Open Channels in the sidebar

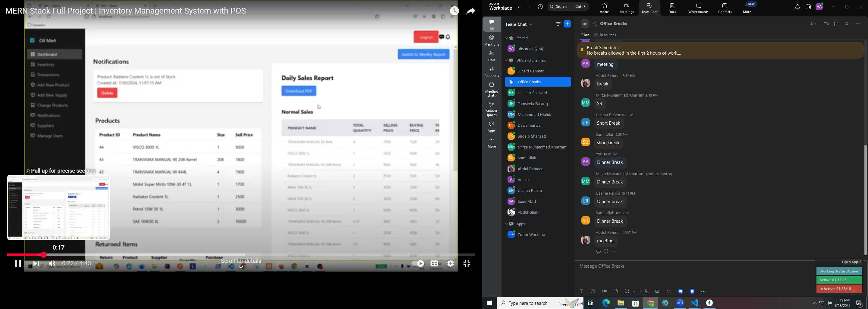492,72
